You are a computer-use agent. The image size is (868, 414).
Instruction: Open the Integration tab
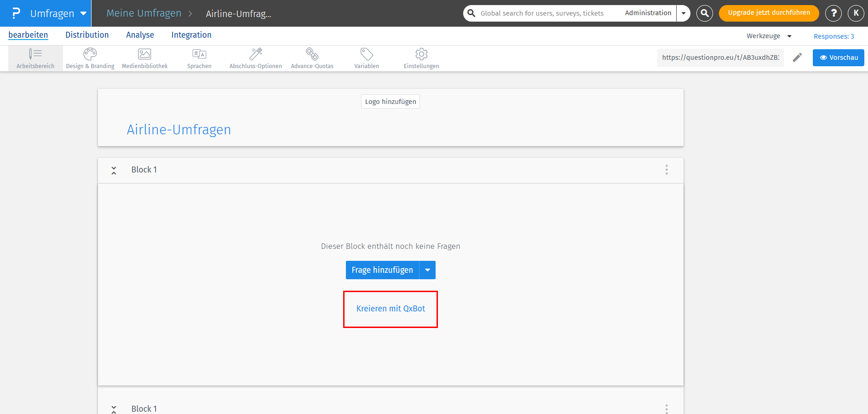tap(191, 35)
